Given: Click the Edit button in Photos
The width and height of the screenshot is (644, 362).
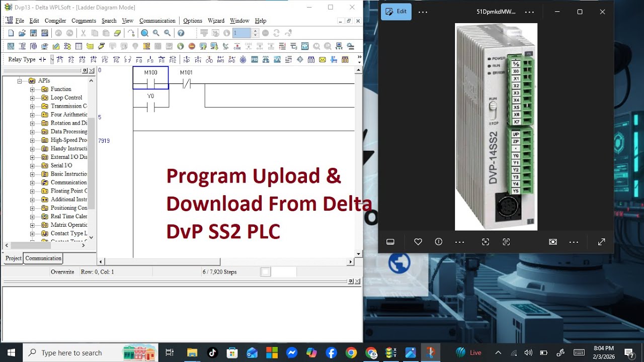Looking at the screenshot, I should click(395, 12).
